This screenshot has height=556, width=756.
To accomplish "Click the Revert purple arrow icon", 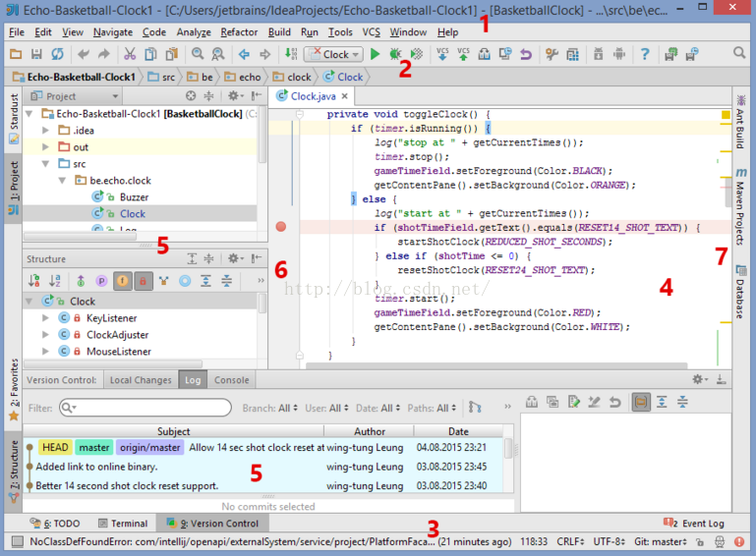I will [526, 54].
